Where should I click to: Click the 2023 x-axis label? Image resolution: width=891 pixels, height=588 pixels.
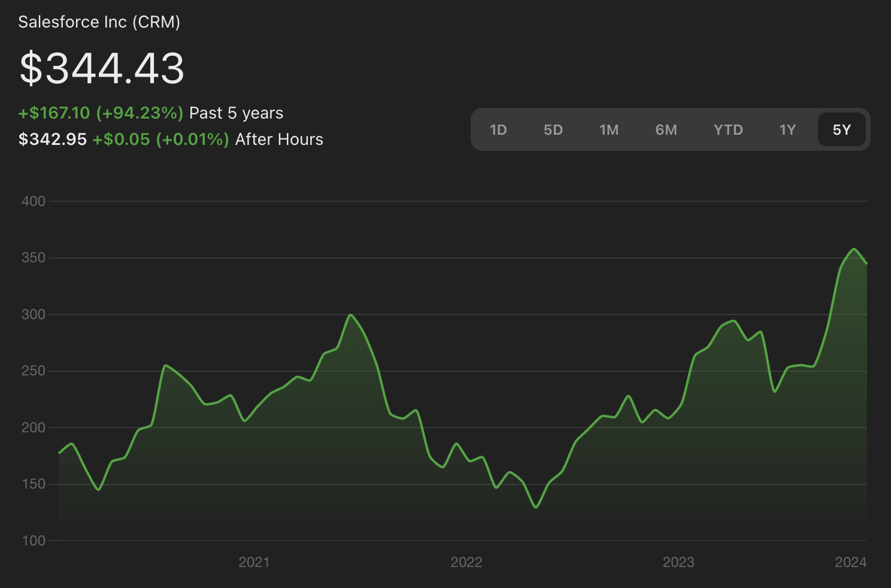678,562
